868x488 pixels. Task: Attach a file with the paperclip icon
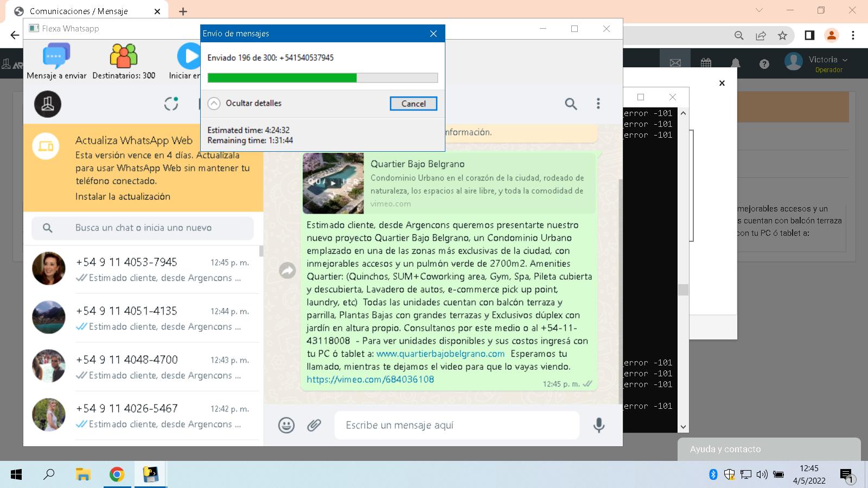point(314,425)
